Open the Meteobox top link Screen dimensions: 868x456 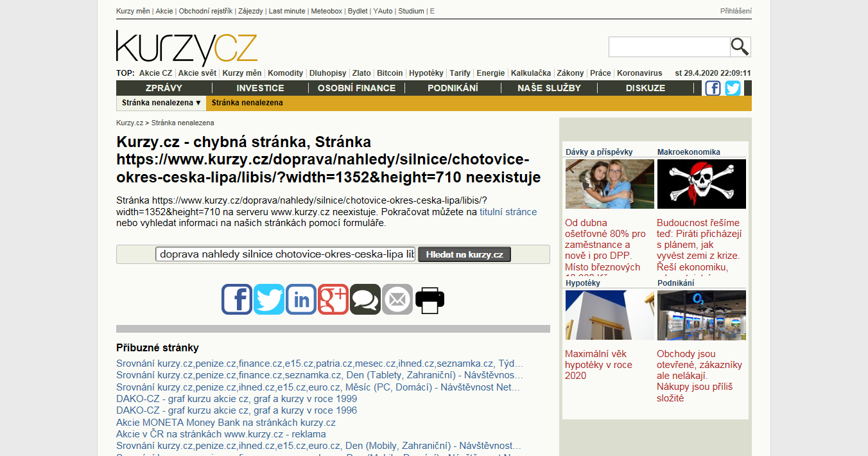(327, 11)
